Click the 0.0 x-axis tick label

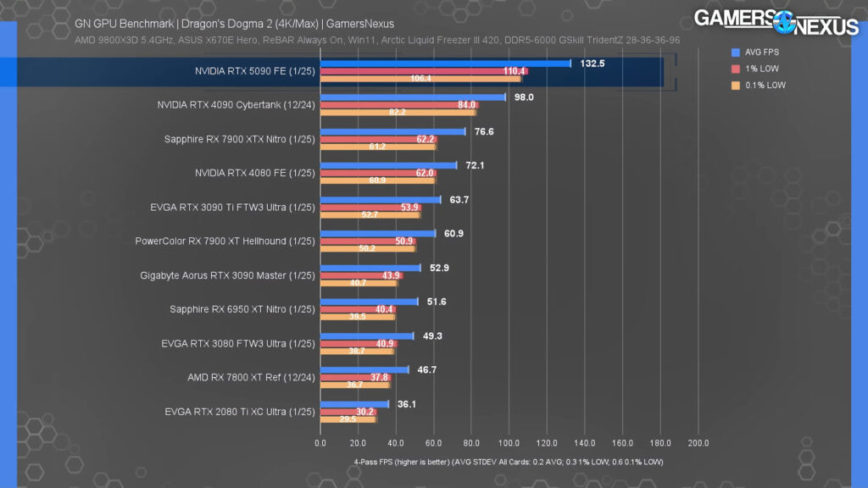click(320, 443)
